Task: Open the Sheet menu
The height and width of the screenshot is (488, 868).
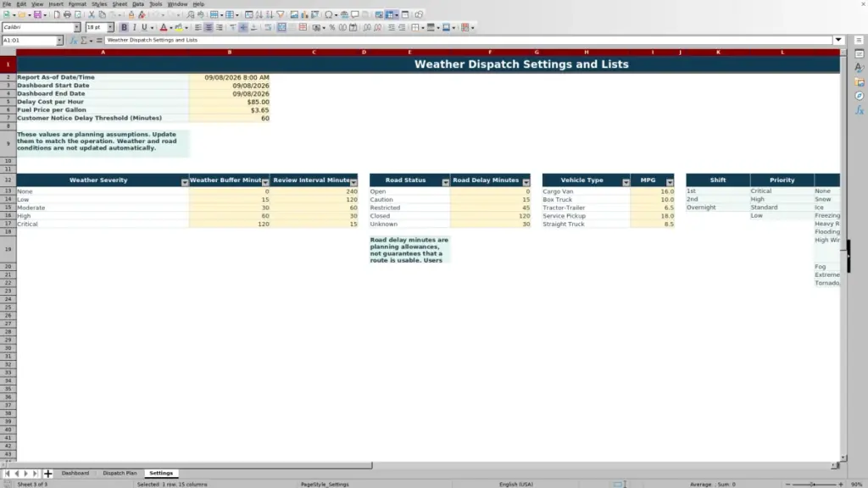Action: [x=120, y=4]
